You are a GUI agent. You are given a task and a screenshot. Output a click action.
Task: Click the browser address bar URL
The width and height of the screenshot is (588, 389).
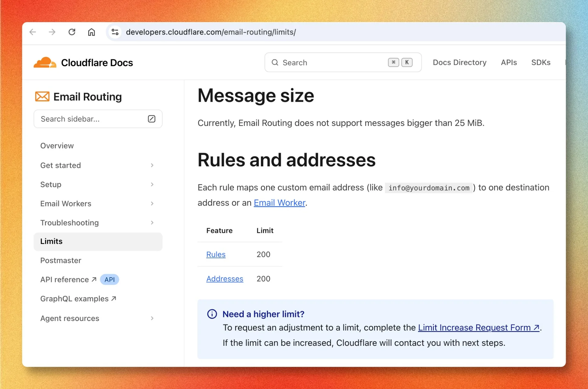[x=211, y=32]
